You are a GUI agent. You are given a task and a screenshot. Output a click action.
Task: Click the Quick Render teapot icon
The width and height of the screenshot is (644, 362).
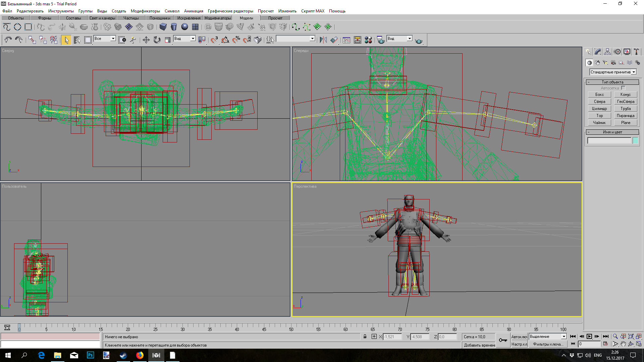tap(419, 41)
